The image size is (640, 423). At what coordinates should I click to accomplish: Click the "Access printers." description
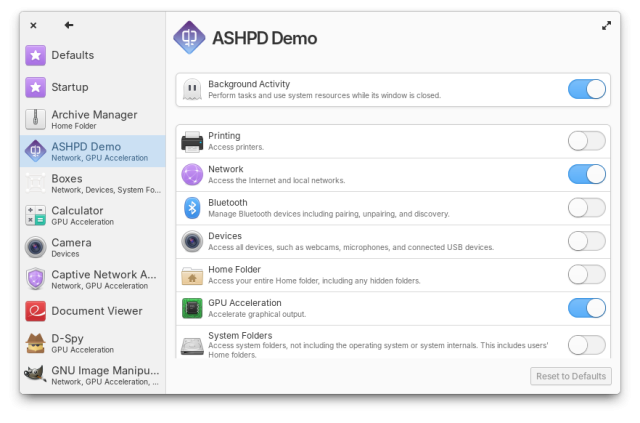coord(236,147)
